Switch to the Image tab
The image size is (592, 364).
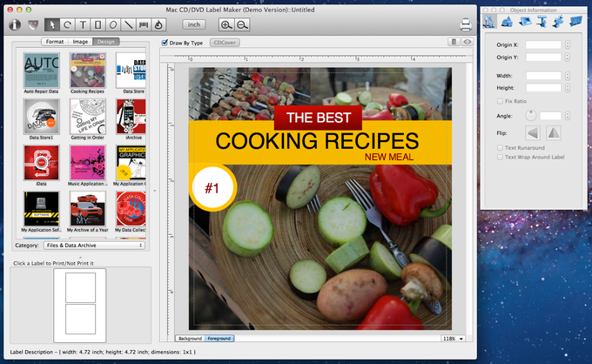(x=80, y=42)
